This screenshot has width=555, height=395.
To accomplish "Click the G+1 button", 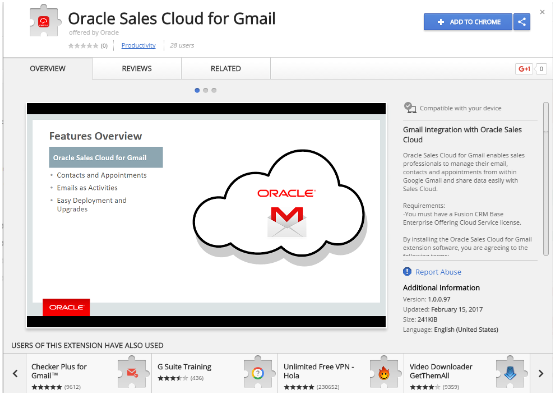I will pyautogui.click(x=524, y=69).
